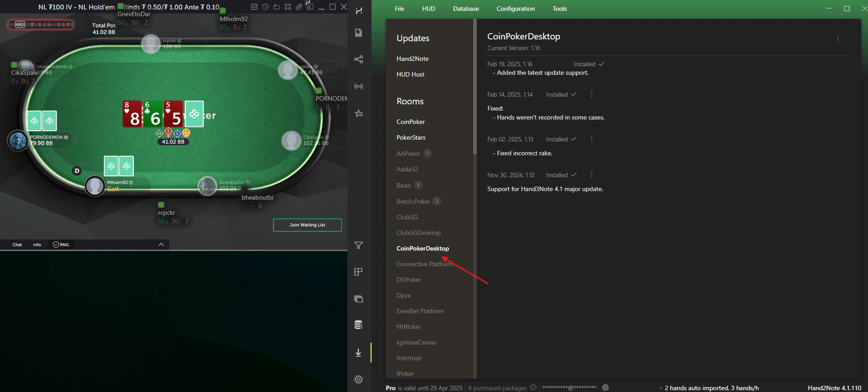Toggle the RNG shield indicator
The height and width of the screenshot is (392, 868).
tap(61, 245)
